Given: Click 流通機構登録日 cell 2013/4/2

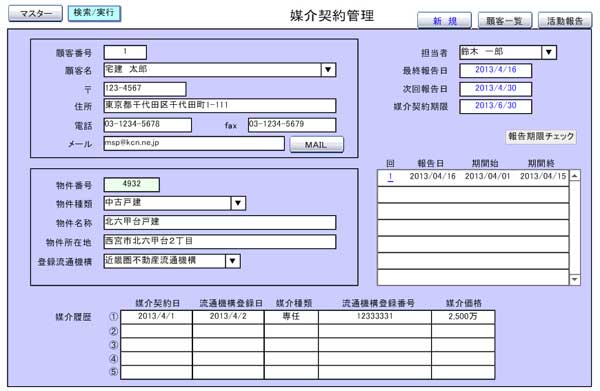Looking at the screenshot, I should pos(228,317).
